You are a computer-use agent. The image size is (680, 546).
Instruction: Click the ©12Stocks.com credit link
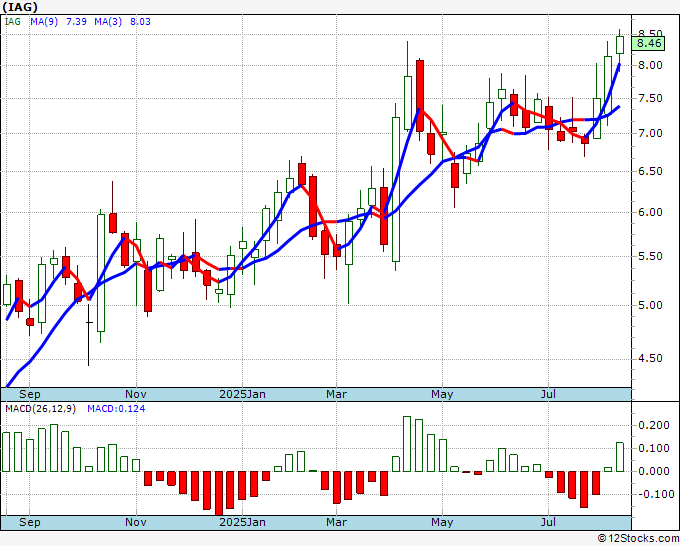[x=638, y=538]
